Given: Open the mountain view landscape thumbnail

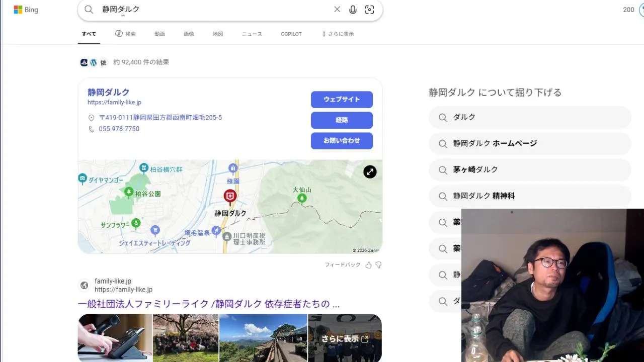Looking at the screenshot, I should coord(263,338).
